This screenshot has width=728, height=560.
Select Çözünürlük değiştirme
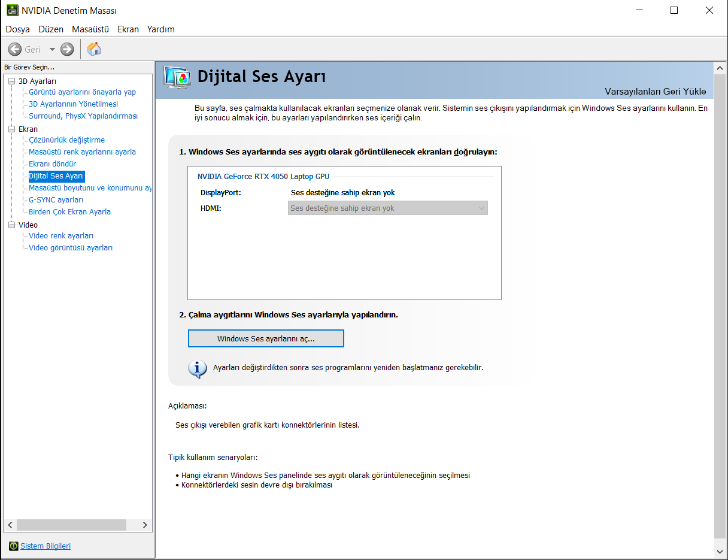tap(66, 140)
